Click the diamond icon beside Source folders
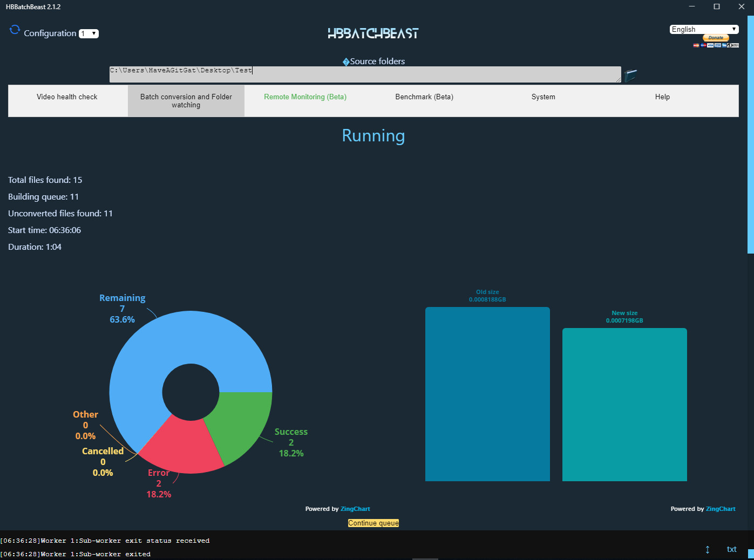The image size is (754, 560). coord(346,62)
